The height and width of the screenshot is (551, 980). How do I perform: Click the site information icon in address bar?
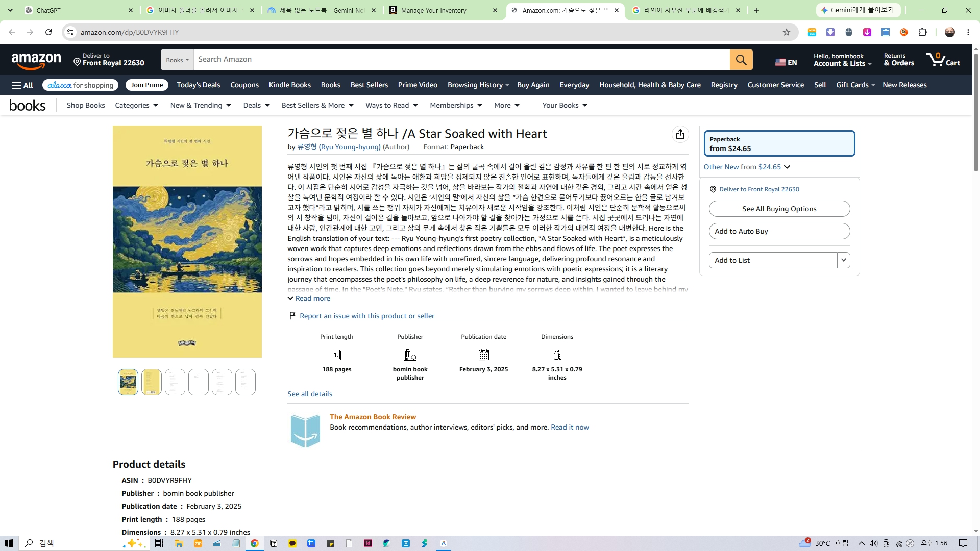(x=70, y=32)
